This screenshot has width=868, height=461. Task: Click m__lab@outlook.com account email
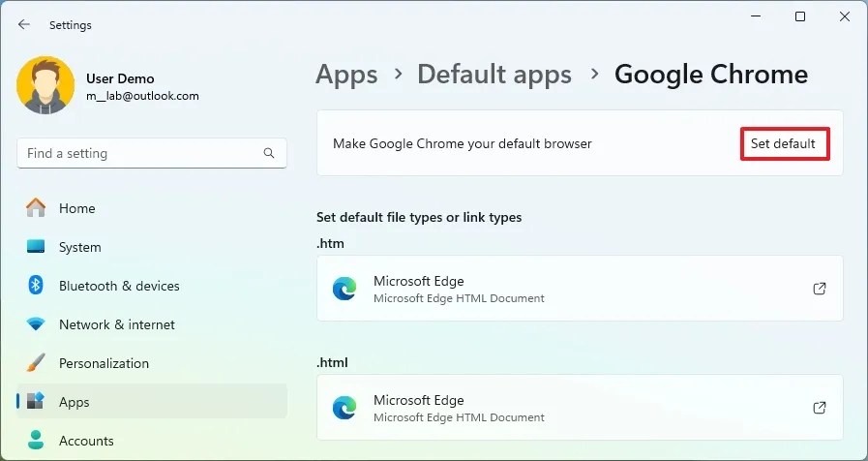(142, 96)
